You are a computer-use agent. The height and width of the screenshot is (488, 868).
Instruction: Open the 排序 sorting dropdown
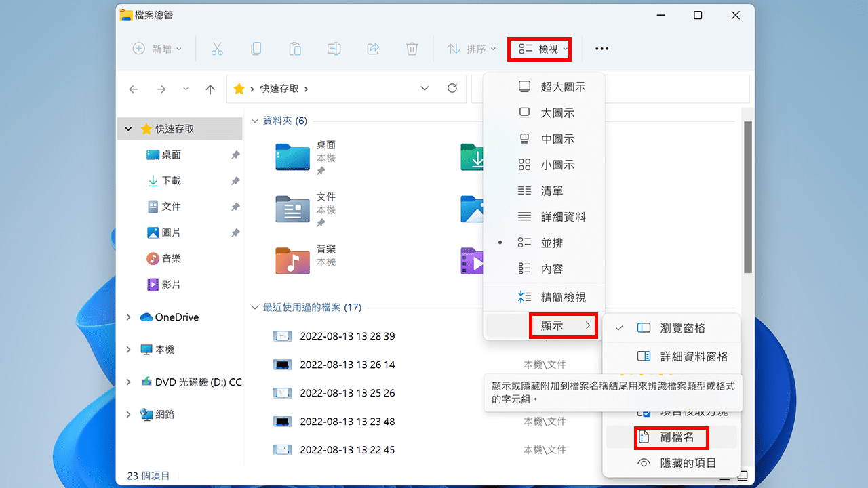(x=472, y=48)
